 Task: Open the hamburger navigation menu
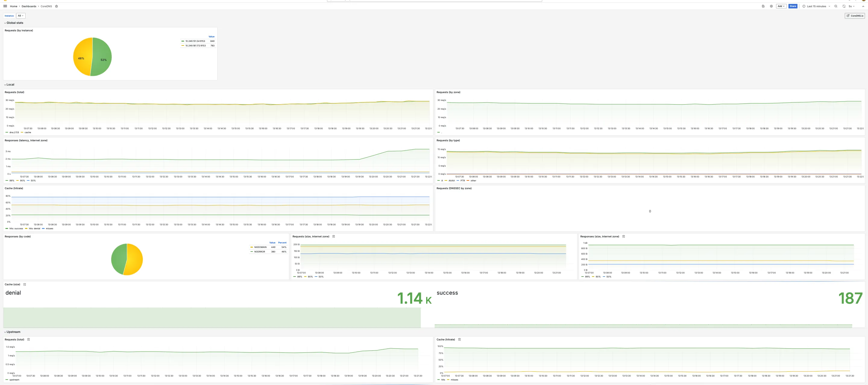click(5, 6)
